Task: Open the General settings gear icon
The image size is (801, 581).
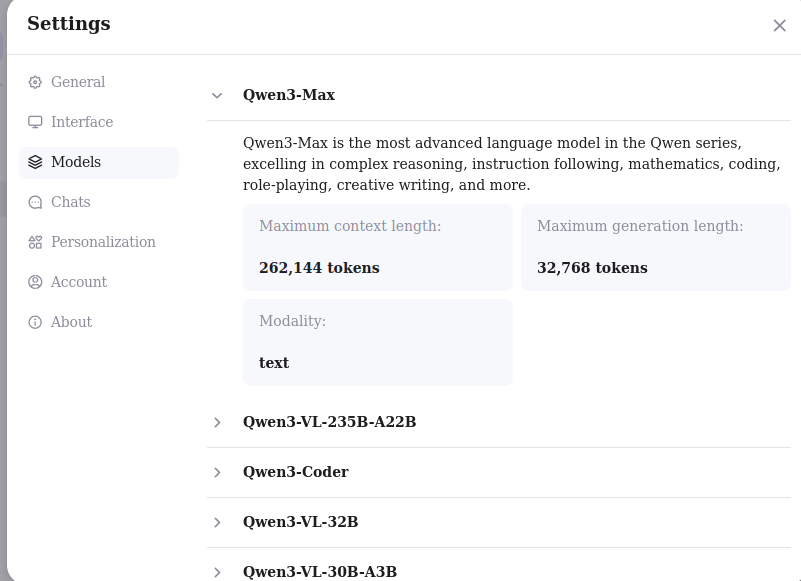Action: click(x=35, y=82)
